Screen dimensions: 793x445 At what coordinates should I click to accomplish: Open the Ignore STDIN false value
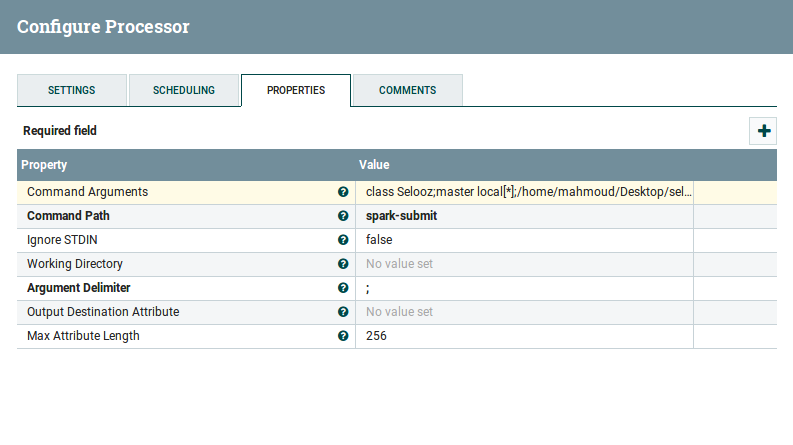pyautogui.click(x=379, y=240)
